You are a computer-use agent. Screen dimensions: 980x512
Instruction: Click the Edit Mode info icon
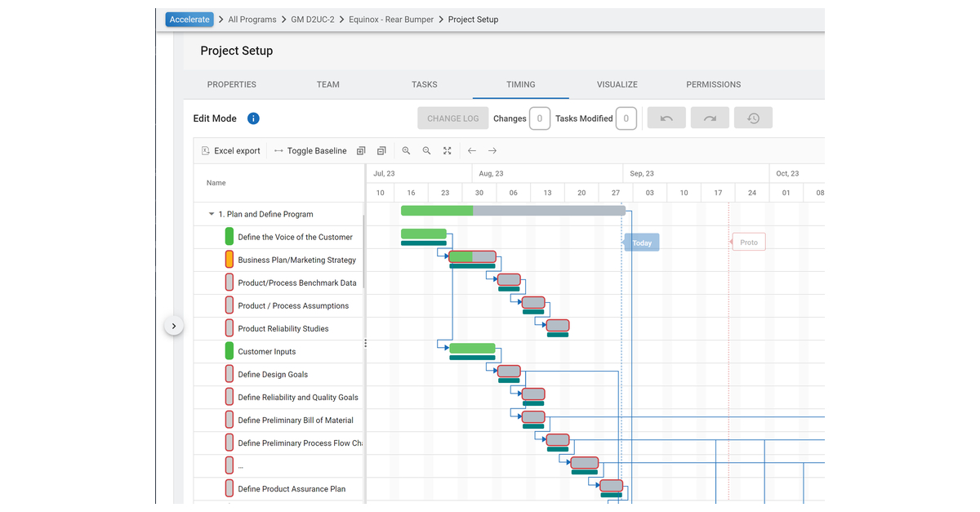coord(253,118)
